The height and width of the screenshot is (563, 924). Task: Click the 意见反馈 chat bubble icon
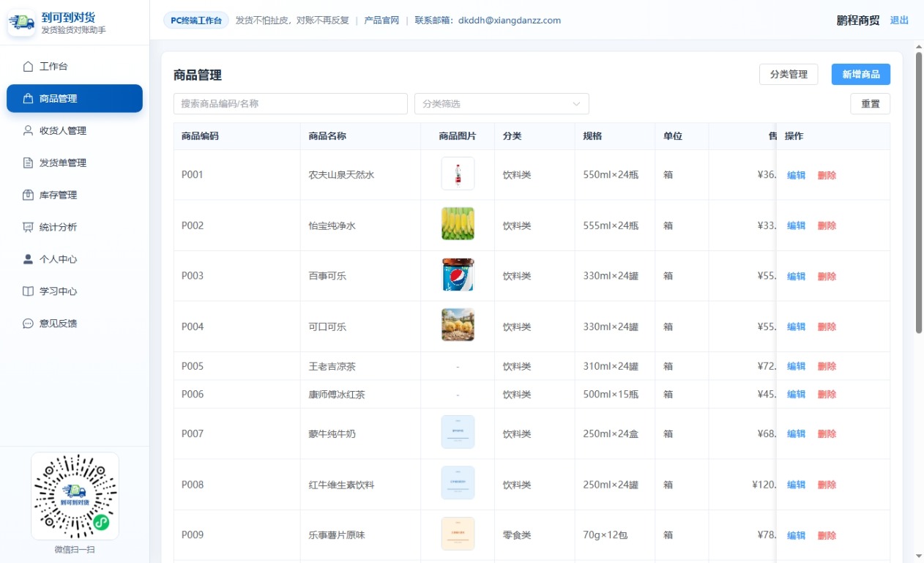tap(28, 324)
